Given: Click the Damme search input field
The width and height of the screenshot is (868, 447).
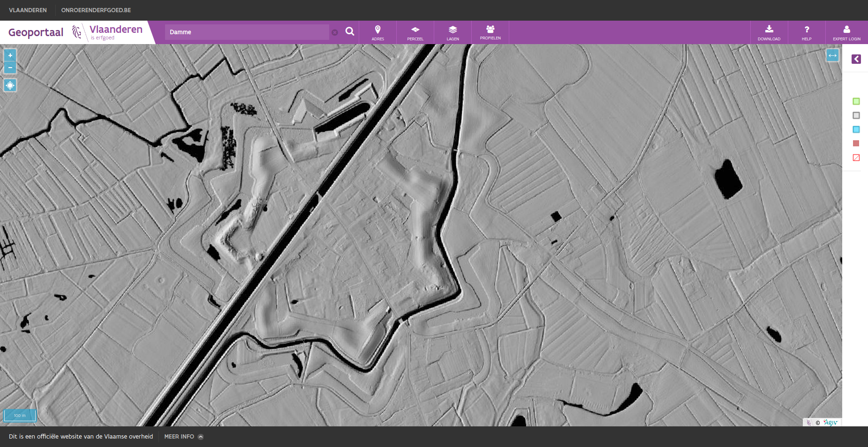Looking at the screenshot, I should [x=247, y=32].
